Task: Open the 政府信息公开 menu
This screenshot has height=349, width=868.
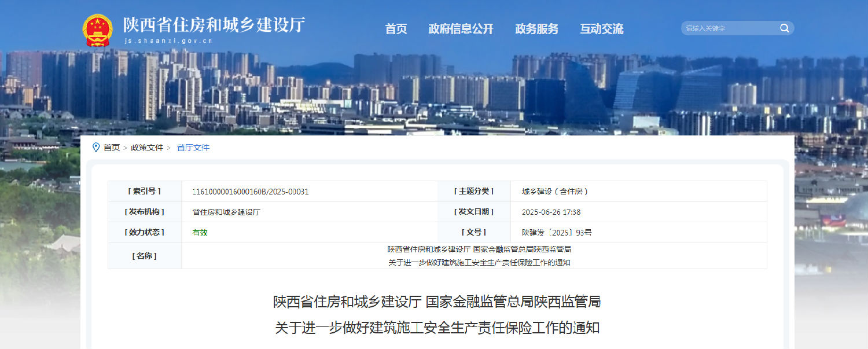Action: click(461, 29)
